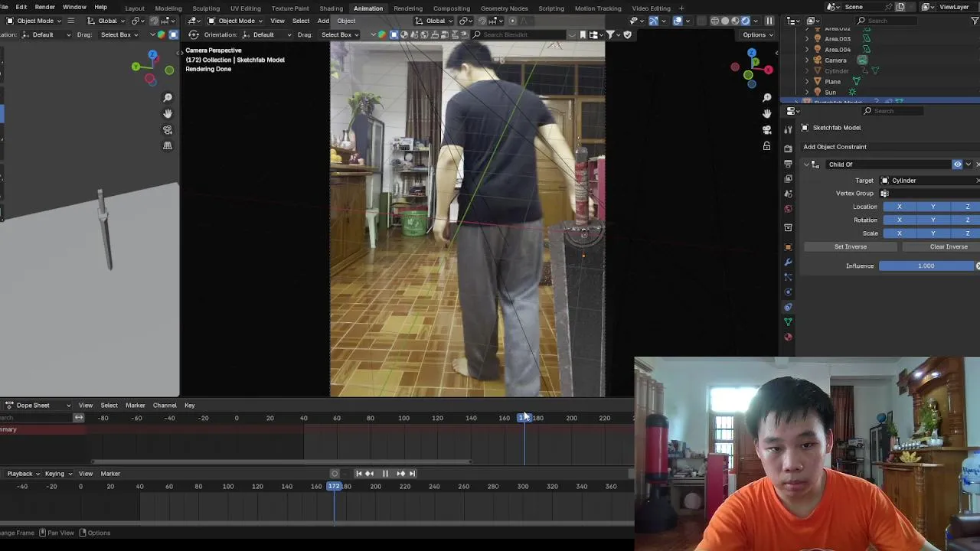The image size is (980, 551).
Task: Open the Object properties tab icon
Action: (x=788, y=246)
